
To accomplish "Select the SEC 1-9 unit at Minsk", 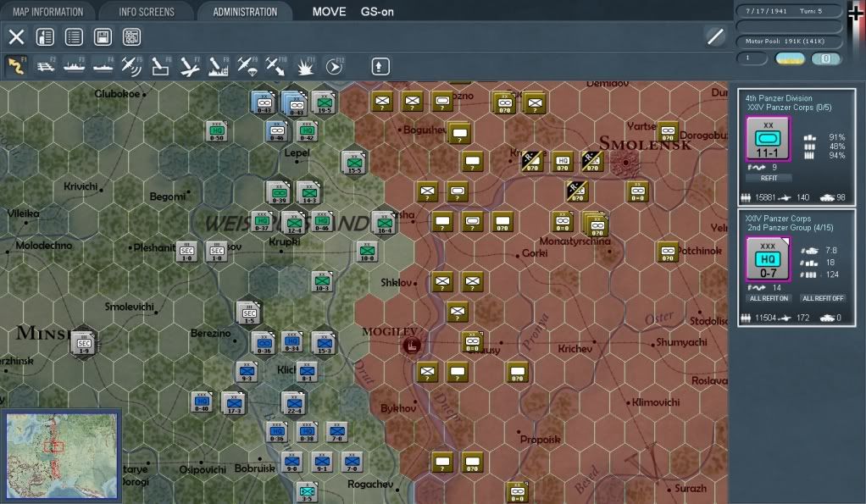I will [84, 343].
